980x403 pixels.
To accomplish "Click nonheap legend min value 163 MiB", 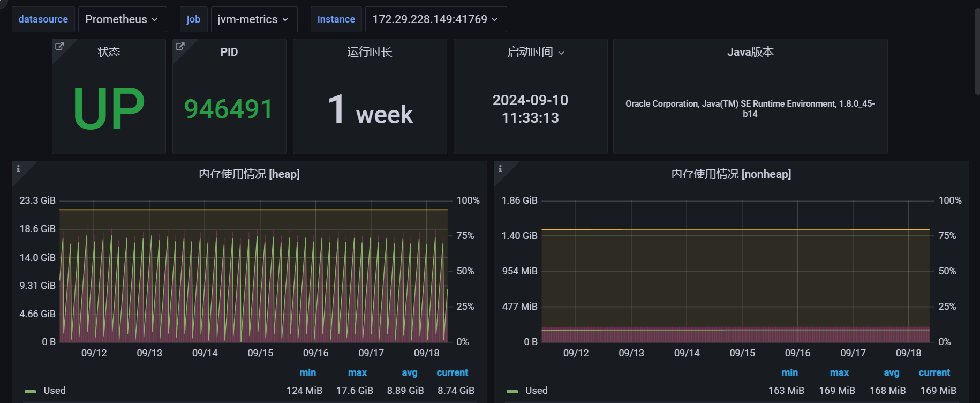I will [x=786, y=391].
